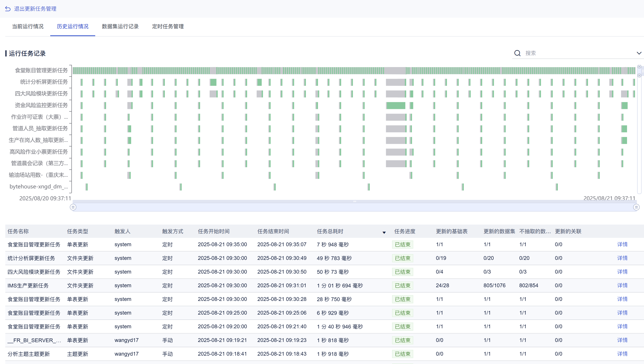Click 四大风险模块更新任务 label in the chart
This screenshot has height=364, width=644.
coord(41,94)
